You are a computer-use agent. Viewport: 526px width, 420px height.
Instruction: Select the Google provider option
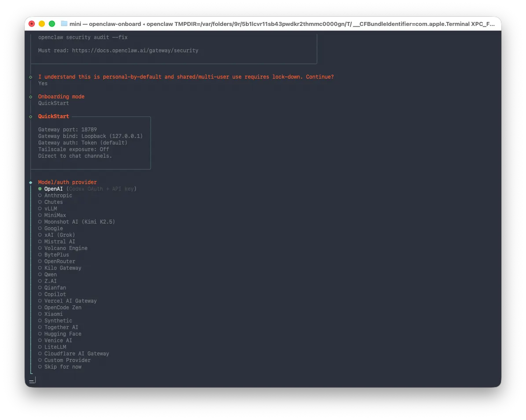tap(50, 228)
